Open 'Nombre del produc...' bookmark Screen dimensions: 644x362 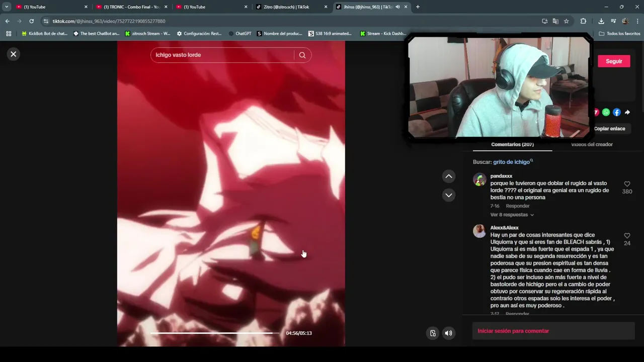280,34
